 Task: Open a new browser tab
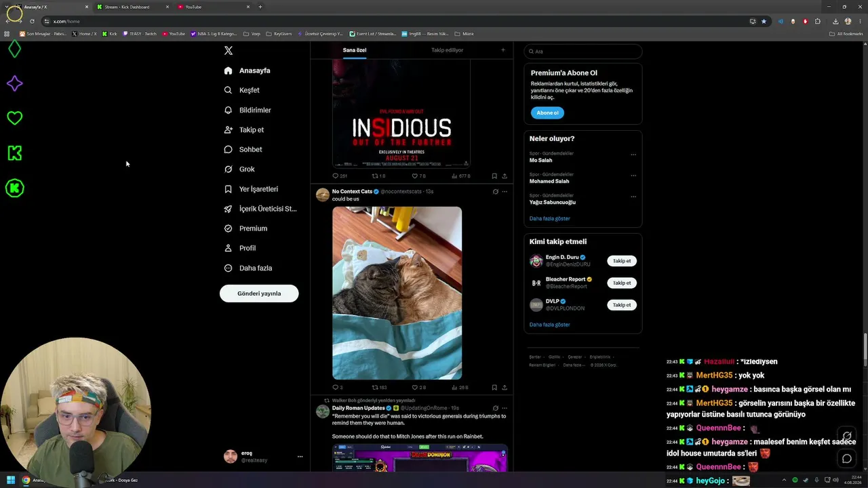click(260, 7)
